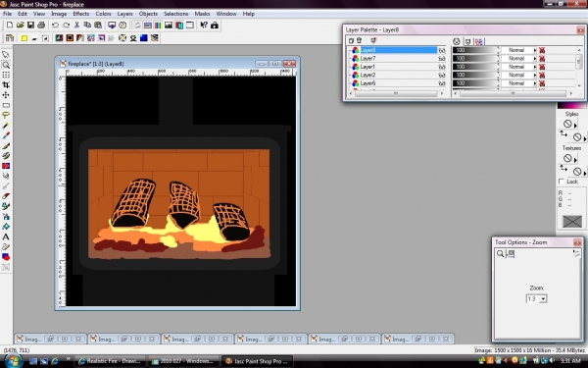Click the Undo arrow icon
This screenshot has width=588, height=368.
coord(55,26)
